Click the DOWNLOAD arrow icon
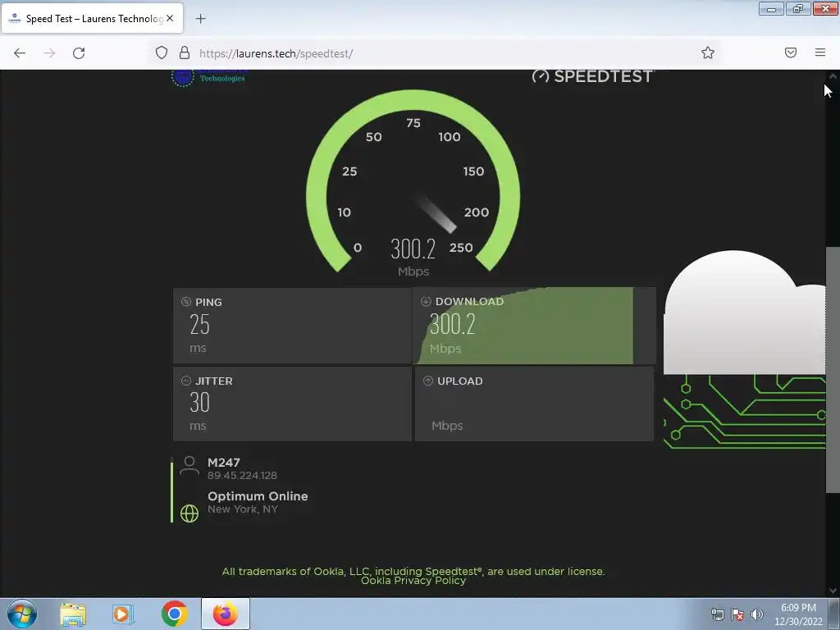Image resolution: width=840 pixels, height=630 pixels. [x=426, y=301]
